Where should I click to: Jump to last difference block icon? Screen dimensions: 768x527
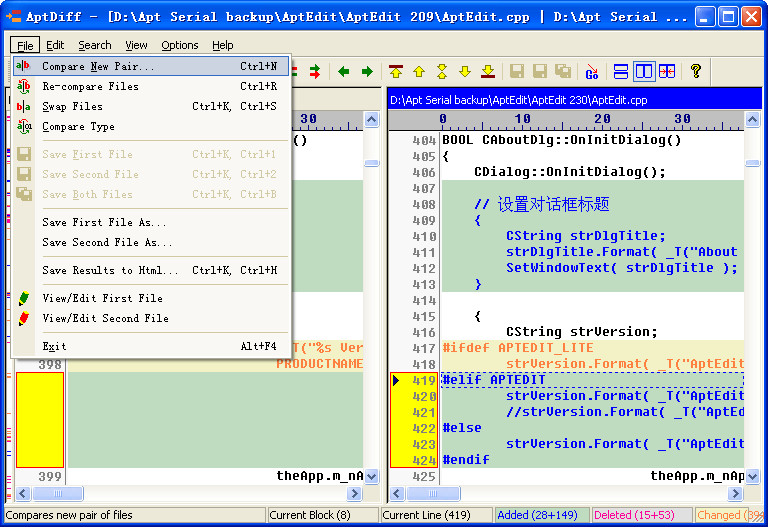click(488, 72)
